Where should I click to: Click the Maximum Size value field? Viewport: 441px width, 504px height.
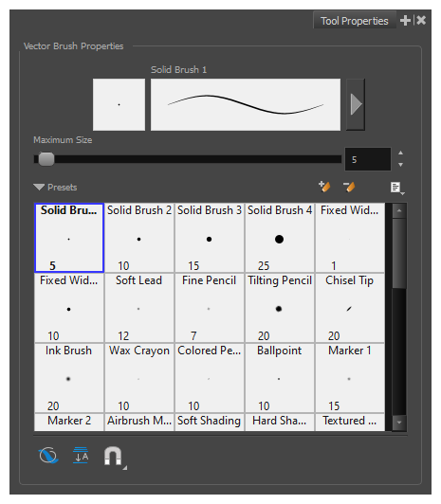coord(368,159)
